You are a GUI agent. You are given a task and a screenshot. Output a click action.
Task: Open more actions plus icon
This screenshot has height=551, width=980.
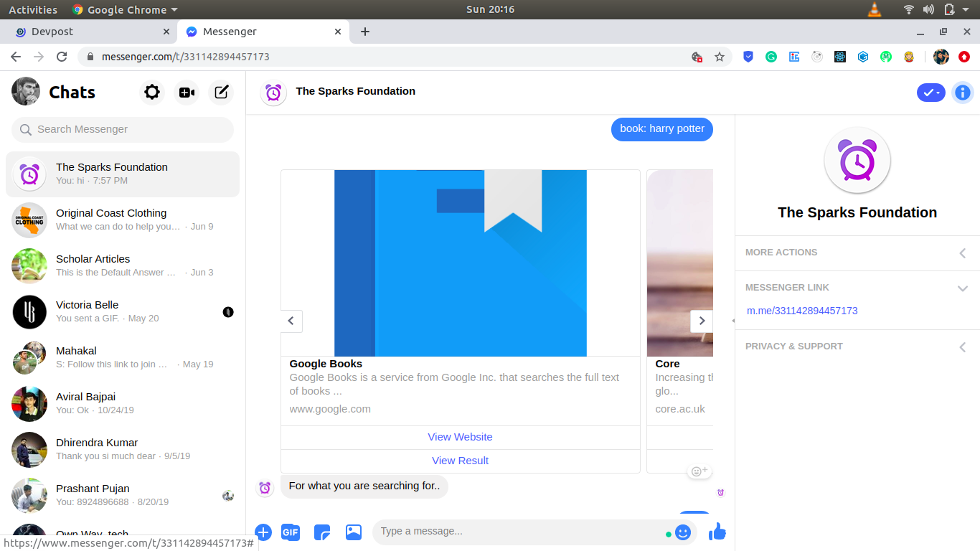263,532
